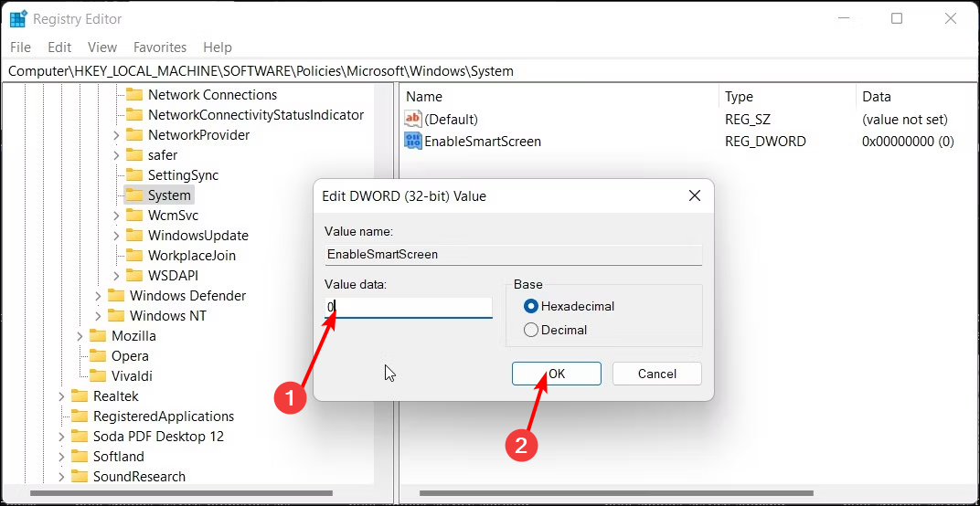
Task: Expand the Windows Defender key
Action: pyautogui.click(x=98, y=296)
